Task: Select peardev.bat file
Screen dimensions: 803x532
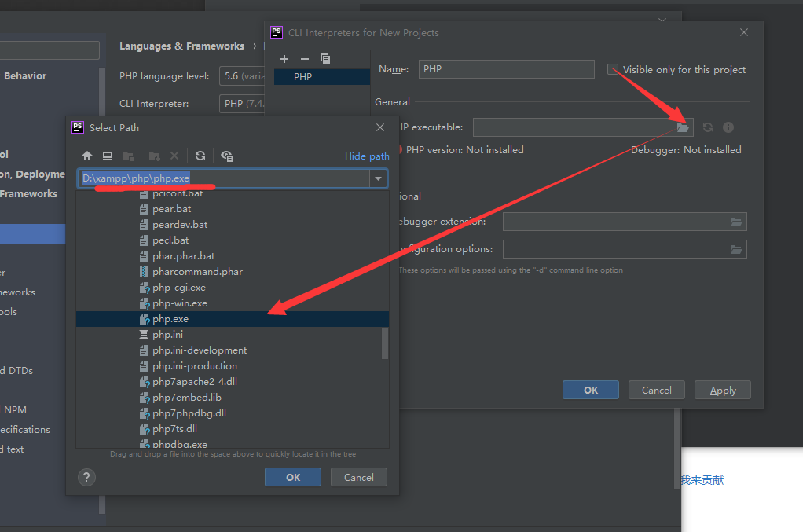Action: pos(180,225)
